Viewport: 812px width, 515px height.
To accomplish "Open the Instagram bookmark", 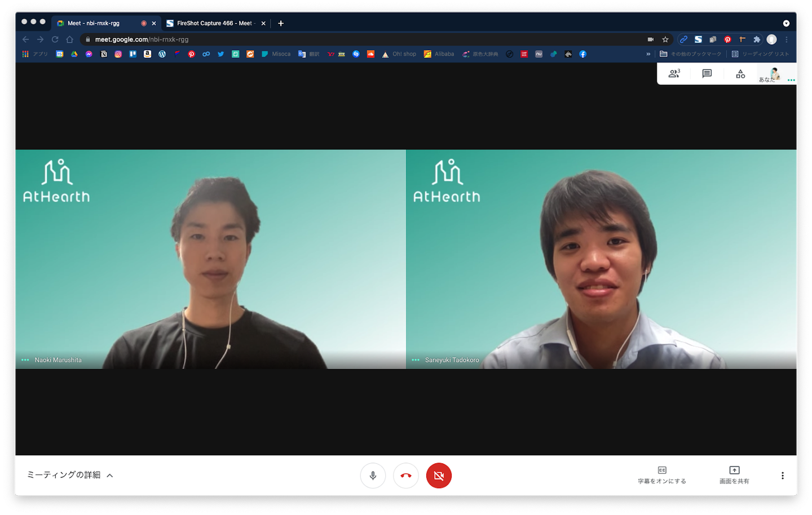I will [x=118, y=54].
